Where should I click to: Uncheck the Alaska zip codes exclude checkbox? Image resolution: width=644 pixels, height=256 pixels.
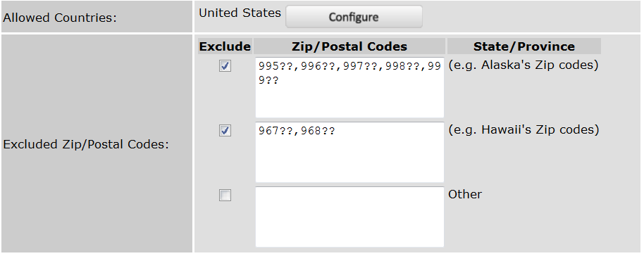click(x=225, y=65)
